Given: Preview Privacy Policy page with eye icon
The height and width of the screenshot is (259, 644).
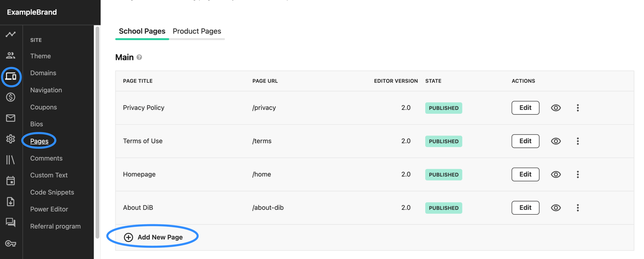Looking at the screenshot, I should pos(556,108).
